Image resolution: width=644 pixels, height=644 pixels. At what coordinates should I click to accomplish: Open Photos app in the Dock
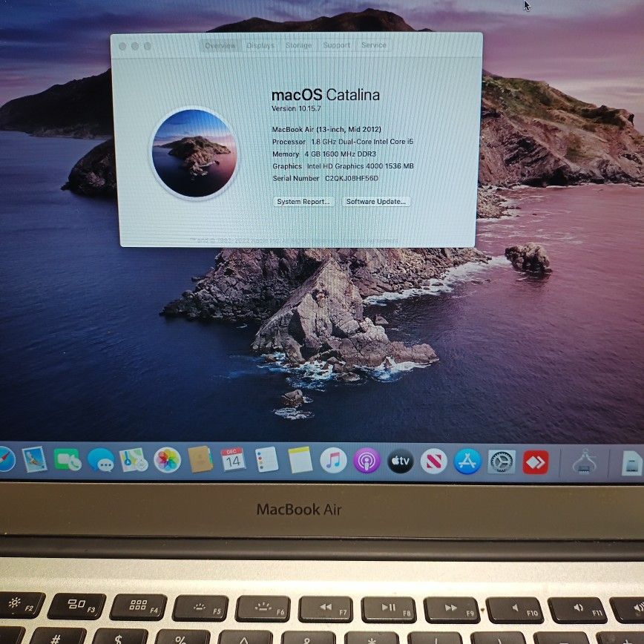click(167, 459)
